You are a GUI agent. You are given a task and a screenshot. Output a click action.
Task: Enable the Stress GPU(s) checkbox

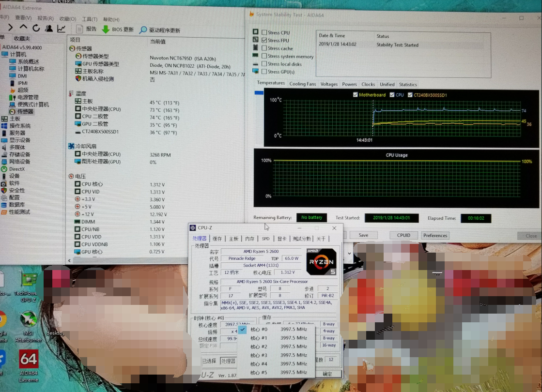(264, 72)
